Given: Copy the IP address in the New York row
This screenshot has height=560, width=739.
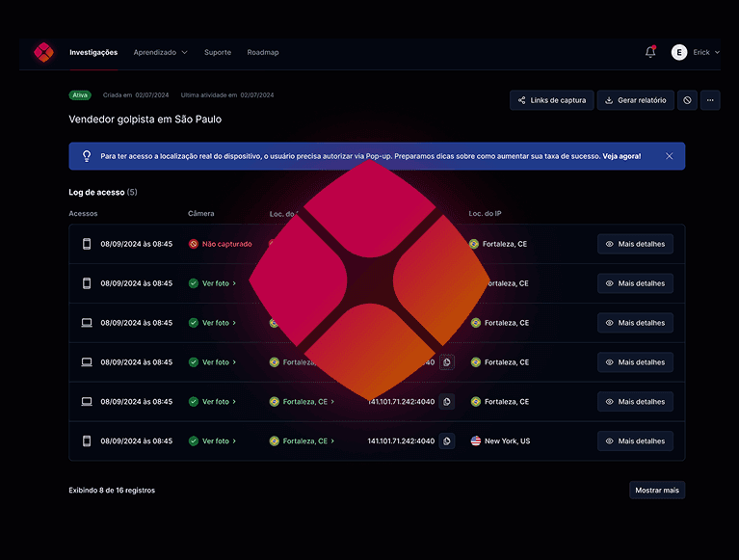Looking at the screenshot, I should tap(447, 441).
